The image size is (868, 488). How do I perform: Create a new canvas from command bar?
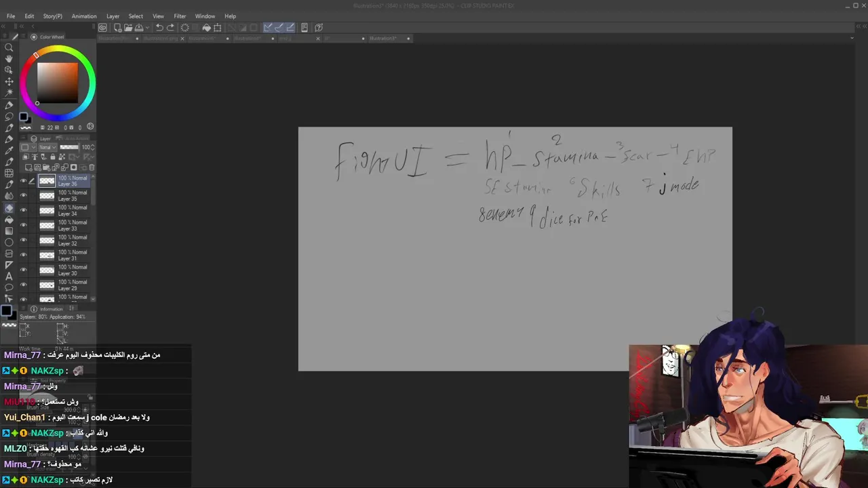pos(117,28)
